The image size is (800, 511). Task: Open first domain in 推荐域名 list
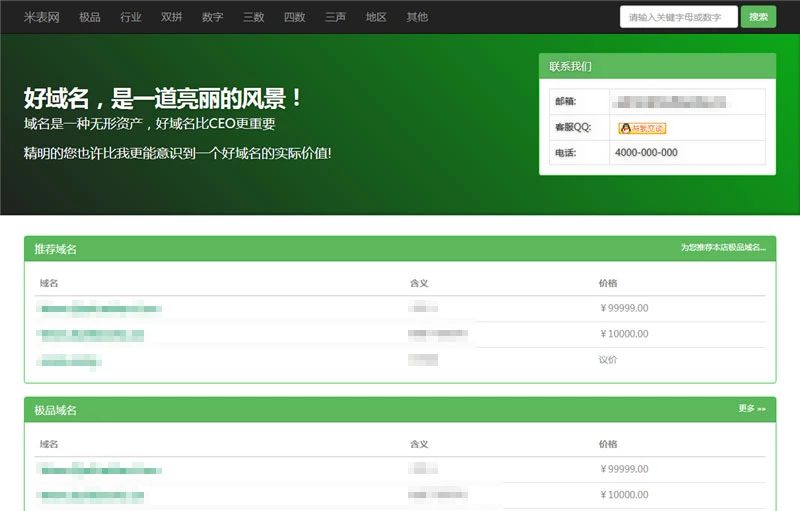(100, 309)
